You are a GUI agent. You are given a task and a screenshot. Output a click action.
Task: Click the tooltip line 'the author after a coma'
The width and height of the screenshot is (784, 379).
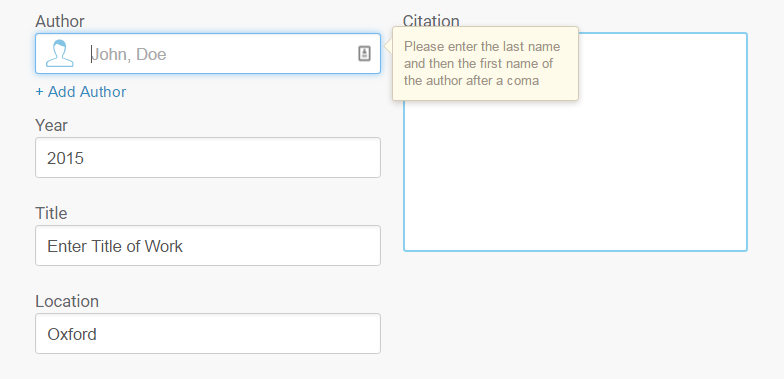click(x=472, y=80)
